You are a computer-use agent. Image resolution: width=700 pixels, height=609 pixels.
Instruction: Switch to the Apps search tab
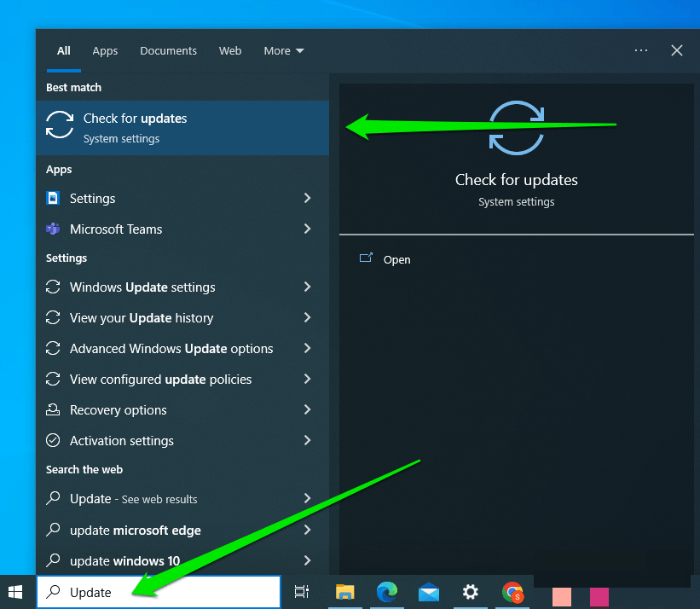[x=105, y=51]
